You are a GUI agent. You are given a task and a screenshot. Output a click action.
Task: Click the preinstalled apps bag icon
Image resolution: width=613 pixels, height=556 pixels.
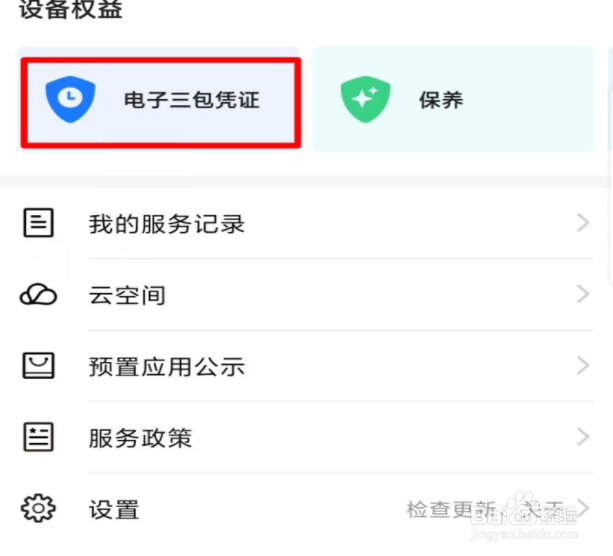point(38,366)
